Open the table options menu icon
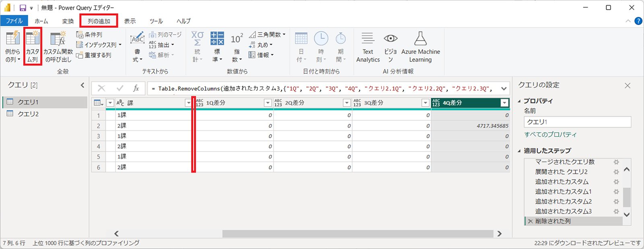644x249 pixels. tap(98, 103)
